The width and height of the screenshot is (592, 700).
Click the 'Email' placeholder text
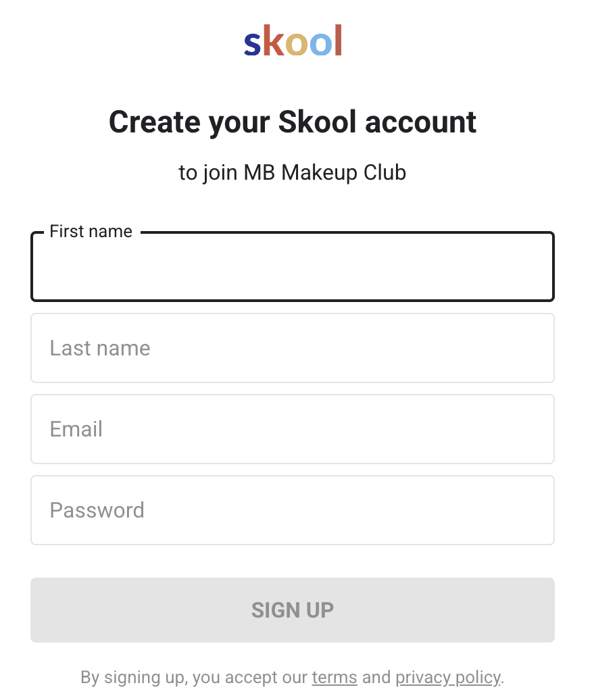76,429
